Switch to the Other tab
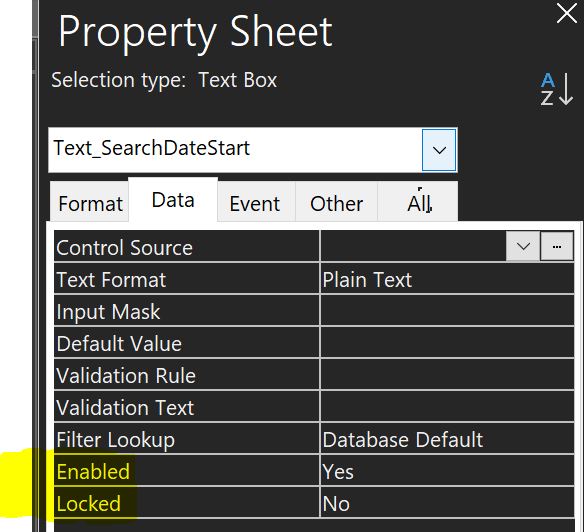 point(336,203)
